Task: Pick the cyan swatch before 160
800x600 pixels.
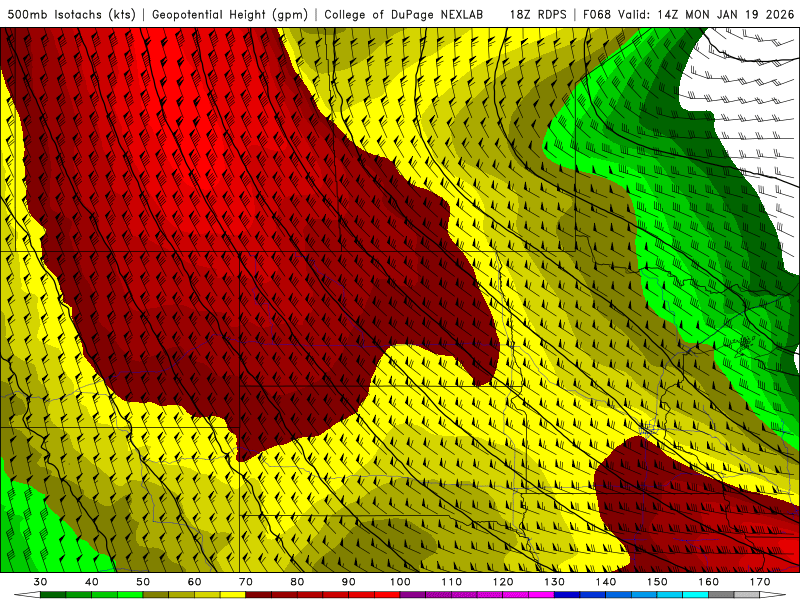Action: 695,594
